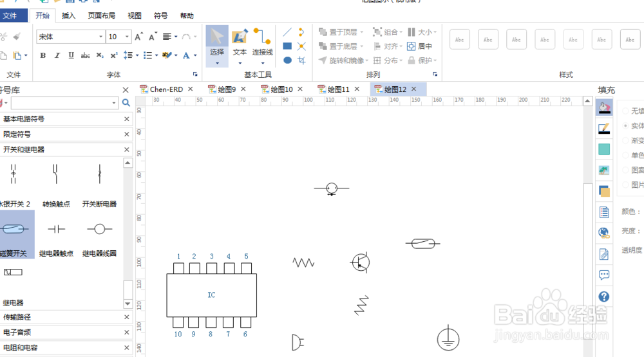Select the crop tool icon

coord(301,60)
